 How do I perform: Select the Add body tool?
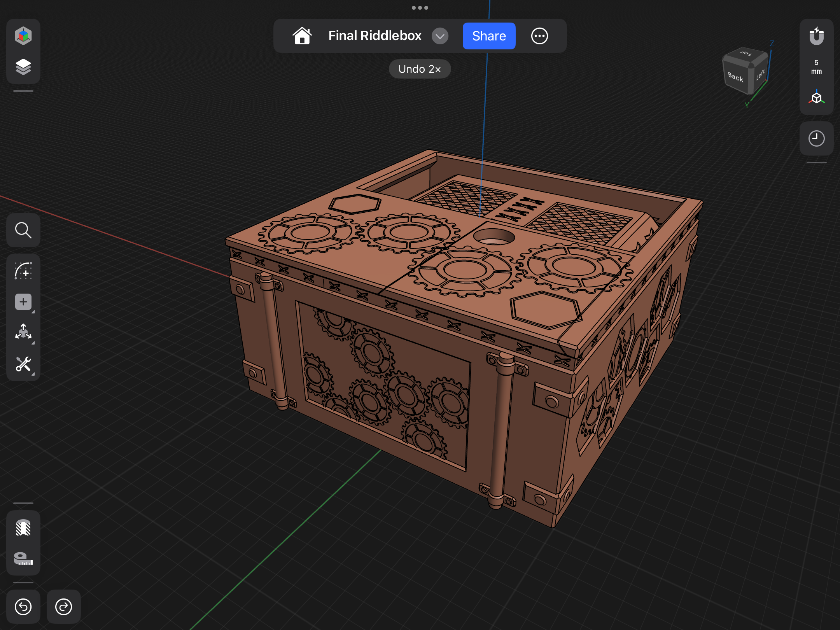point(23,302)
